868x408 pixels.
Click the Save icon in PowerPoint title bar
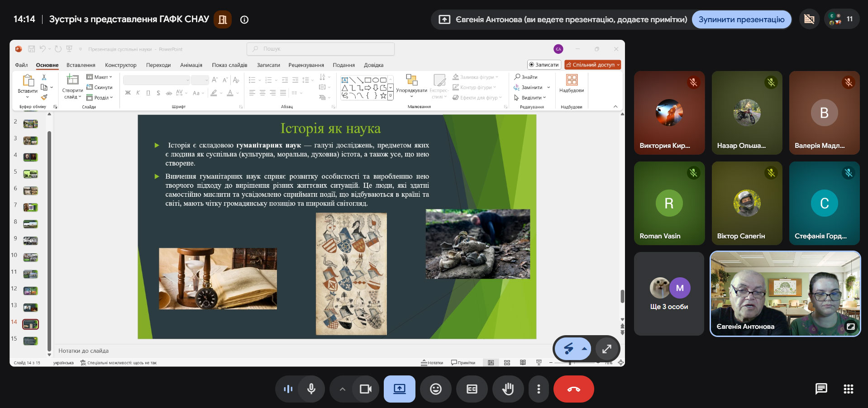[x=32, y=49]
